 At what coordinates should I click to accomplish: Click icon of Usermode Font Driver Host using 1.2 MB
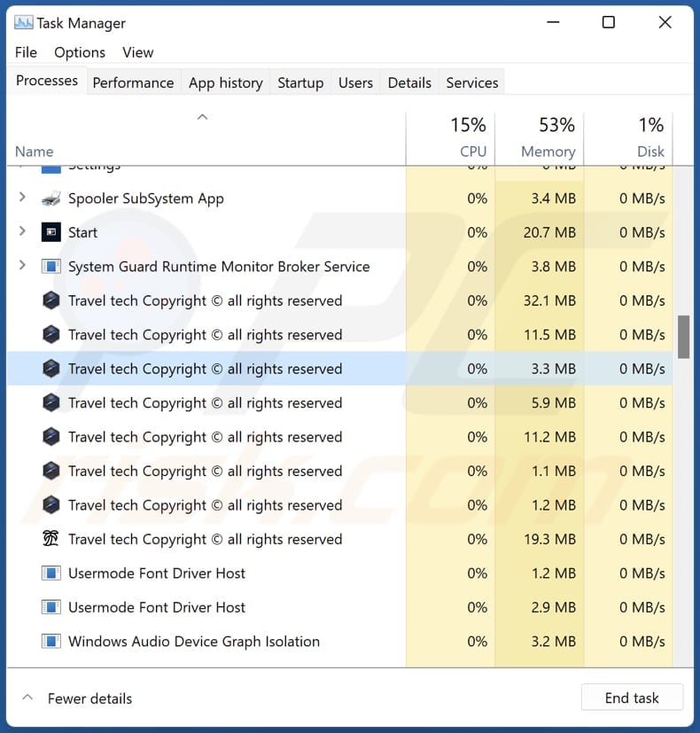tap(51, 573)
